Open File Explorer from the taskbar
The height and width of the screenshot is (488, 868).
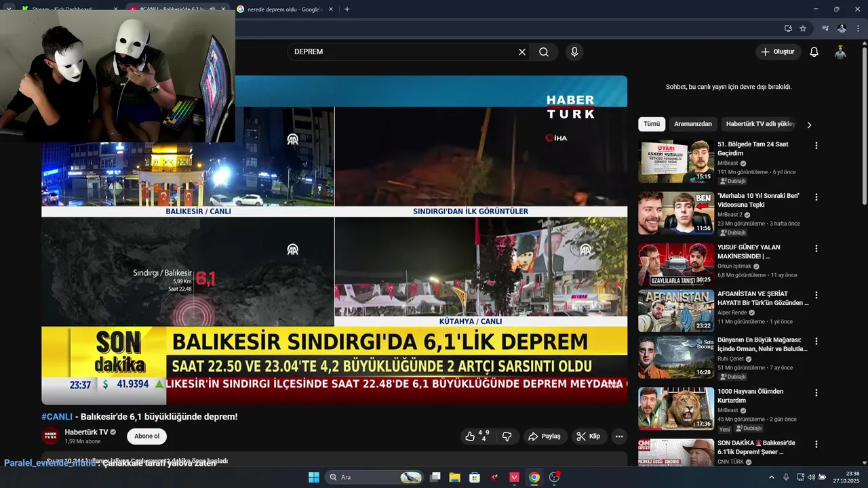pyautogui.click(x=455, y=477)
